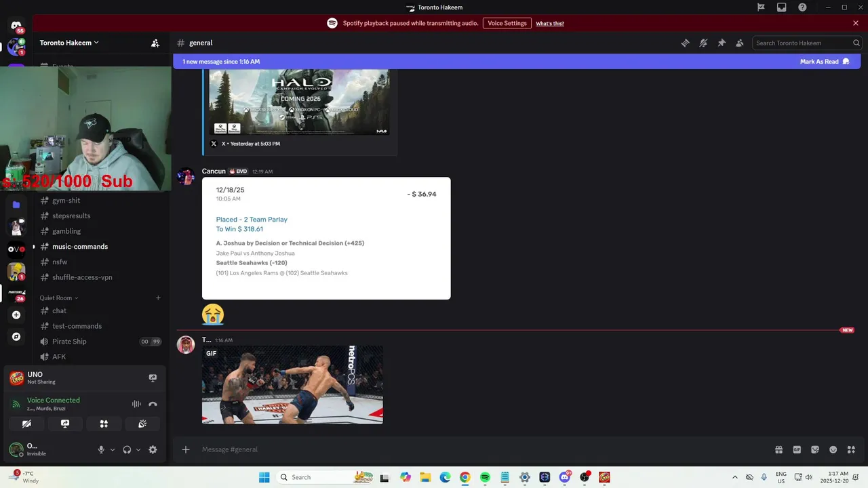Play the UFC fight GIF
Screen dimensions: 868x488
tap(292, 385)
